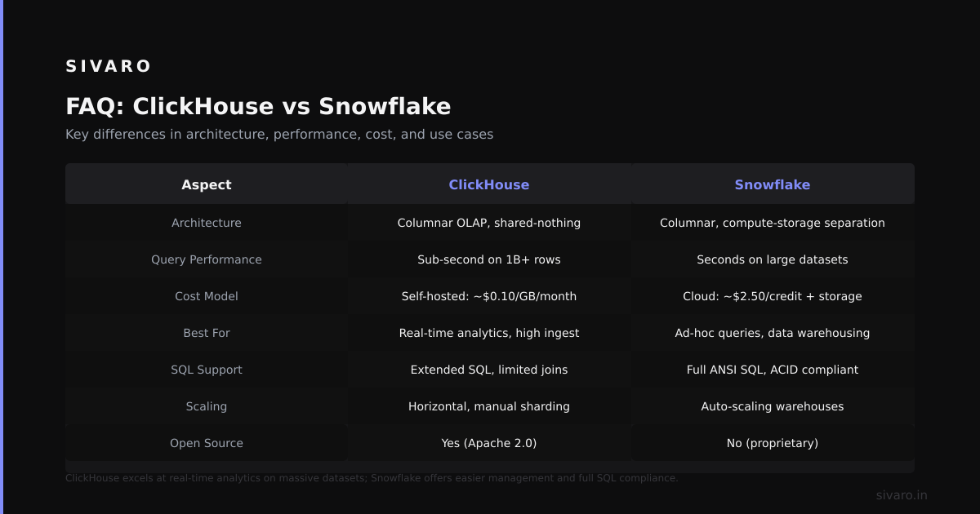Select the 'Yes (Apache 2.0)' cell
This screenshot has width=980, height=514.
(489, 443)
